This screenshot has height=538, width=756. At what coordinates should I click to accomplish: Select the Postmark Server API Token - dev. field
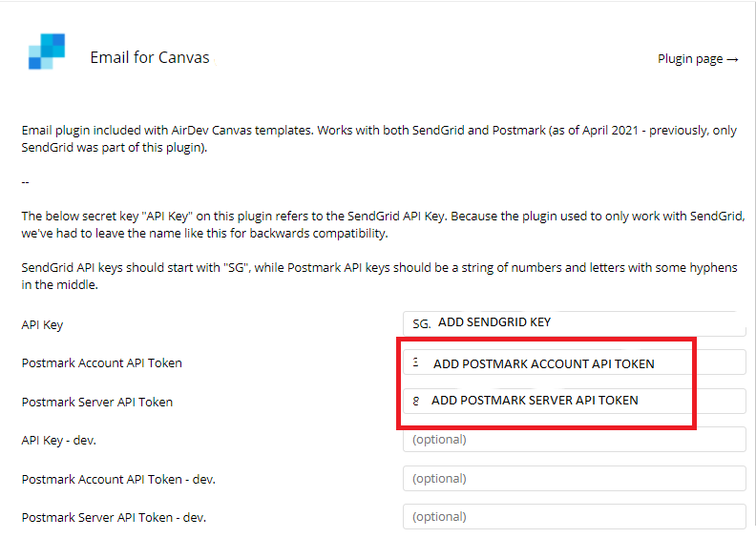(574, 517)
